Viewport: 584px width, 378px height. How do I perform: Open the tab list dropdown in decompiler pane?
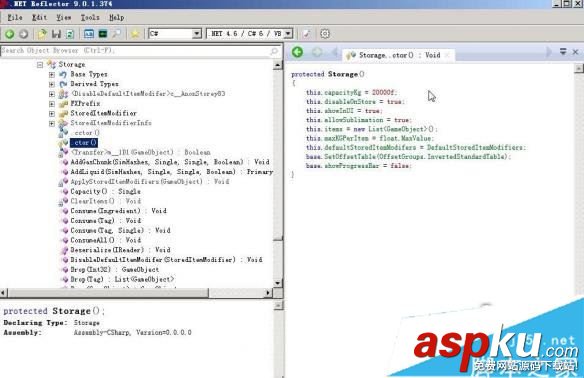pyautogui.click(x=563, y=52)
